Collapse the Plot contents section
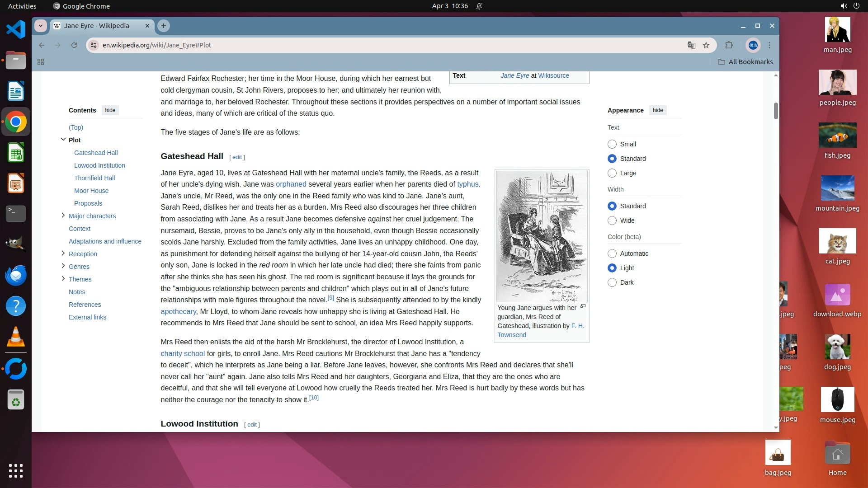Viewport: 868px width, 488px height. 63,140
